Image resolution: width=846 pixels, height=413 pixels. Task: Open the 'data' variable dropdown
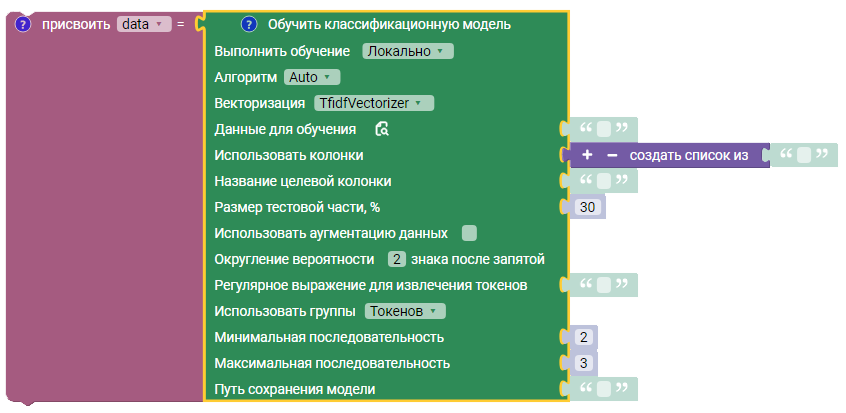(144, 24)
